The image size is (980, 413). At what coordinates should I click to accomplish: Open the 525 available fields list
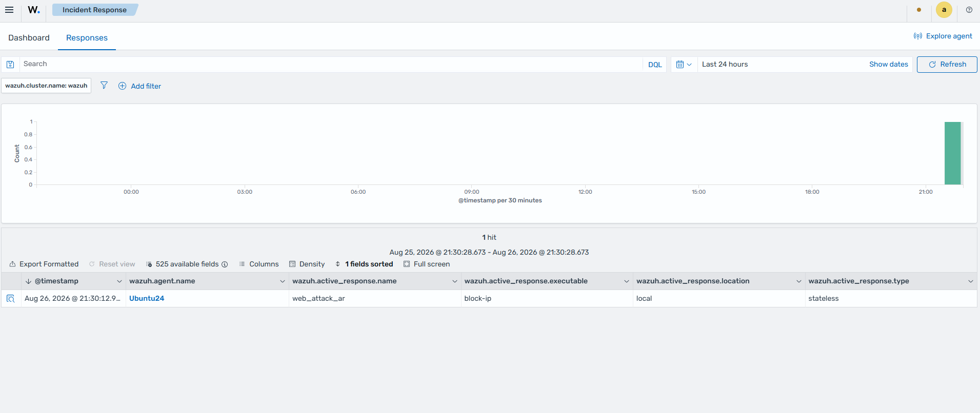[x=183, y=264]
